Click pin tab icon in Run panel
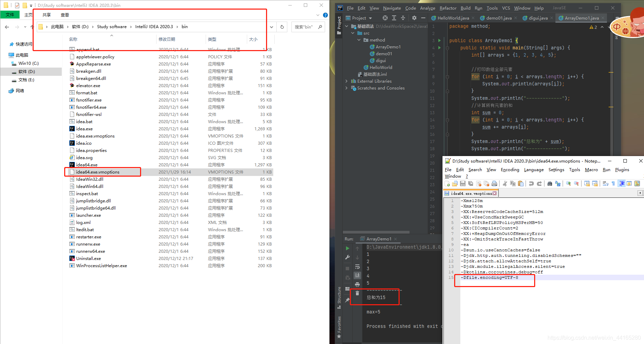The height and width of the screenshot is (344, 644). tap(347, 300)
